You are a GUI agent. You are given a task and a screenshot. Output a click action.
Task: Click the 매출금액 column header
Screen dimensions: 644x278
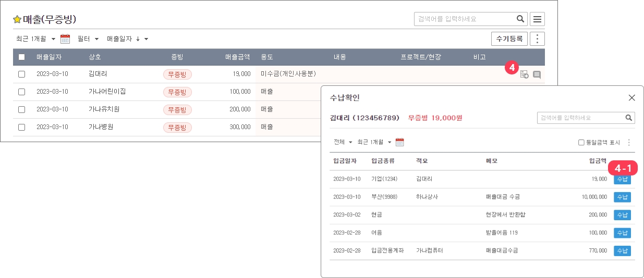coord(237,57)
